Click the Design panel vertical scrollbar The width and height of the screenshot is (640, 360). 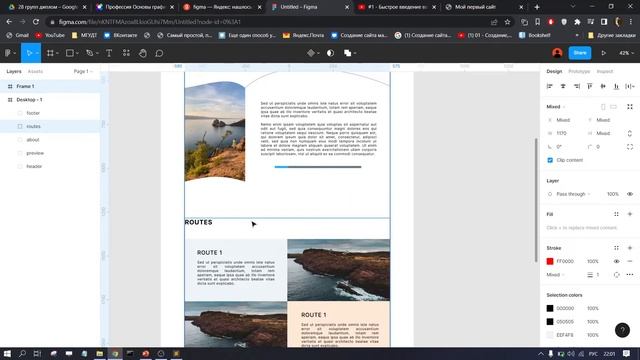pos(536,200)
